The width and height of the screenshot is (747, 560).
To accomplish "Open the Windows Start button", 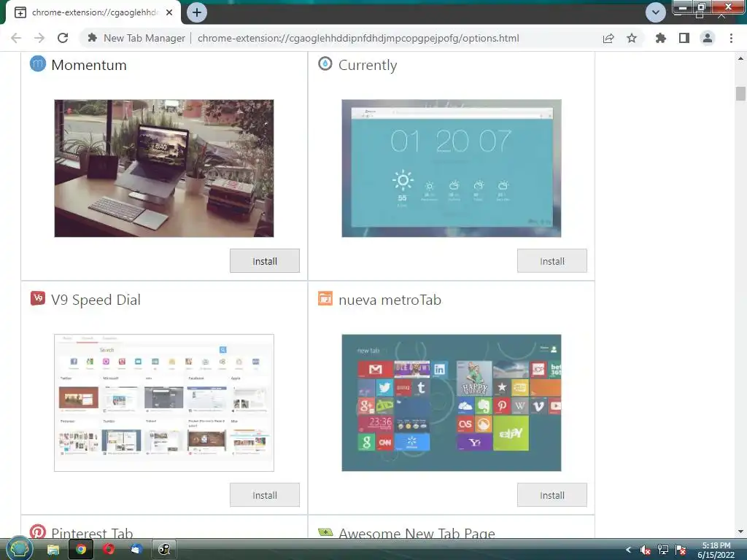I will point(19,549).
